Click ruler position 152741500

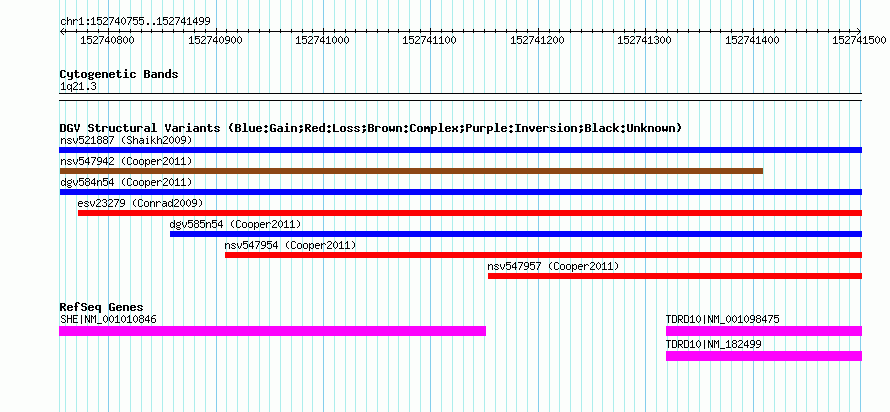(859, 40)
